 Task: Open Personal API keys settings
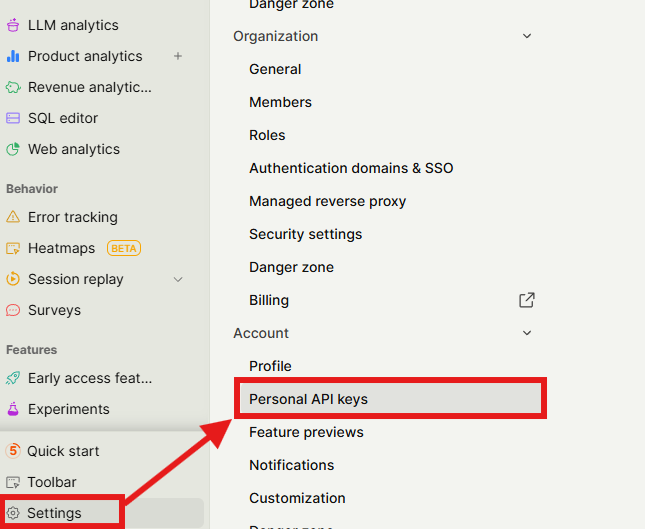pyautogui.click(x=308, y=399)
